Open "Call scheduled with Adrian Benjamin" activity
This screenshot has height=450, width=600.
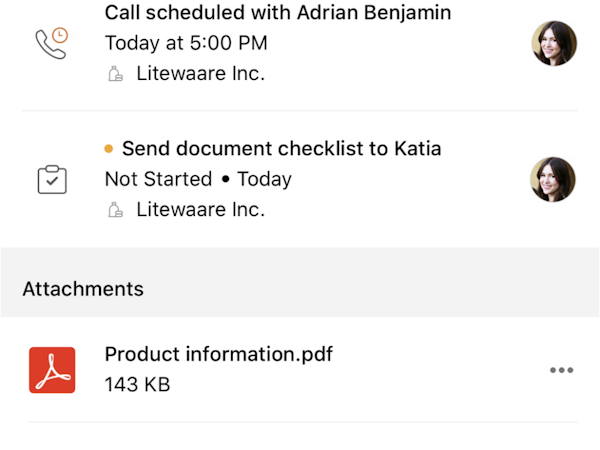tap(278, 14)
